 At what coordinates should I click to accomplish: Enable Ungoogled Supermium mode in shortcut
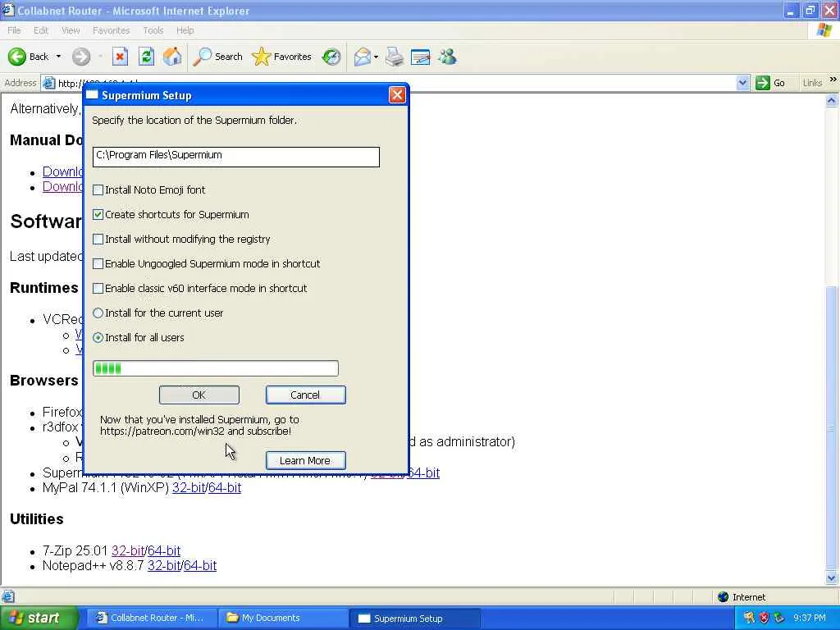[98, 264]
